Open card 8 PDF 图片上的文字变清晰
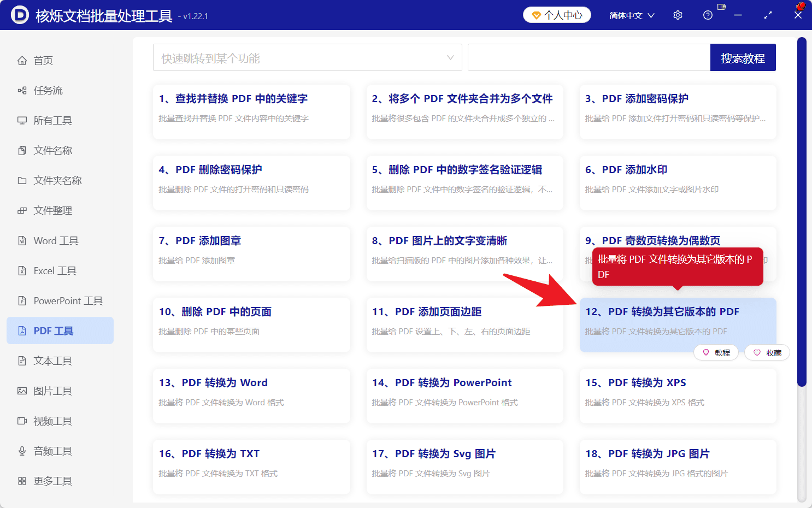This screenshot has width=812, height=508. pyautogui.click(x=464, y=254)
